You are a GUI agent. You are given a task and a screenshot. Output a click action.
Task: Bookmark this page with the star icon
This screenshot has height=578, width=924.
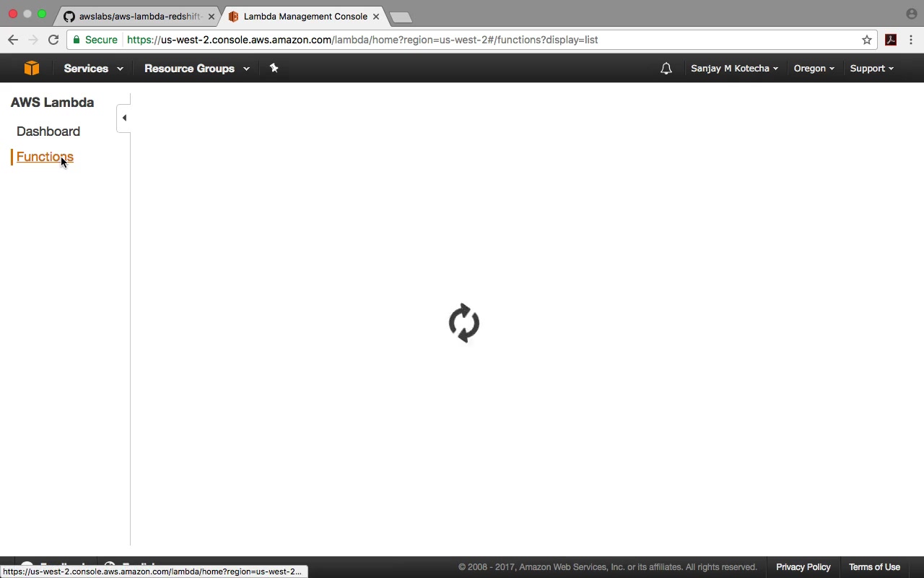[867, 40]
